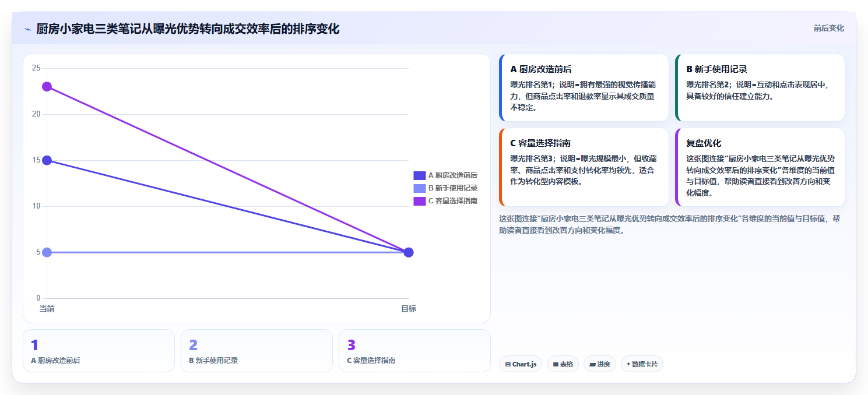Click the large number 1 in rank card
This screenshot has width=868, height=395.
tap(34, 345)
